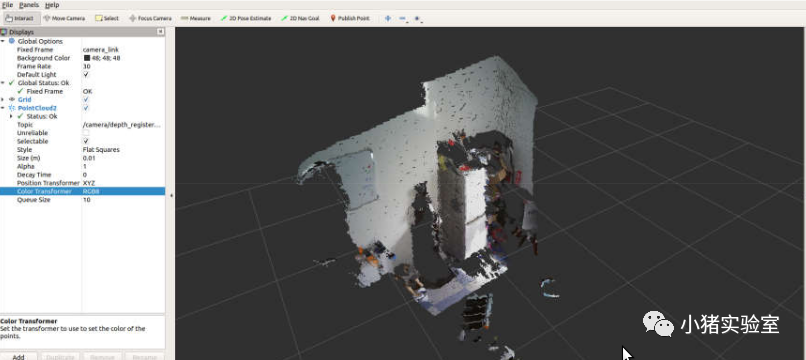Viewport: 806px width, 360px height.
Task: Click the Fixed Frame OK checkmark icon
Action: point(21,91)
